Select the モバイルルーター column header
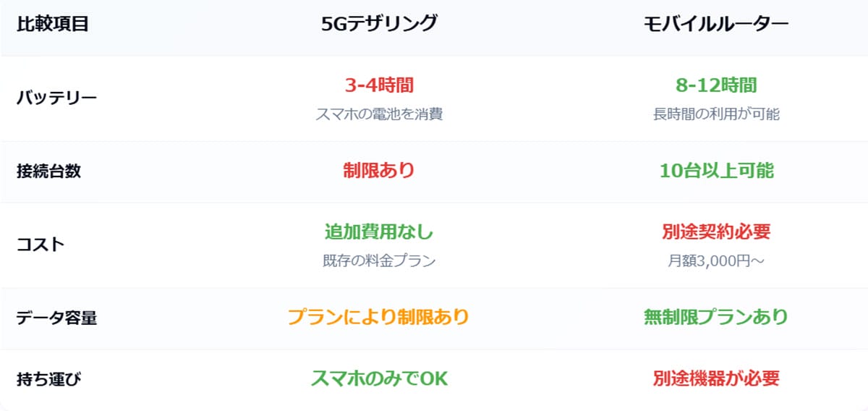Screen dimensions: 868x411 [715, 24]
